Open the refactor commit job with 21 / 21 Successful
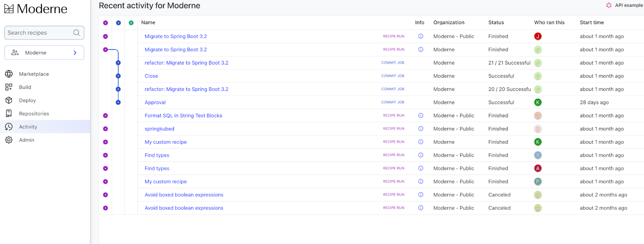This screenshot has height=244, width=644. click(186, 63)
